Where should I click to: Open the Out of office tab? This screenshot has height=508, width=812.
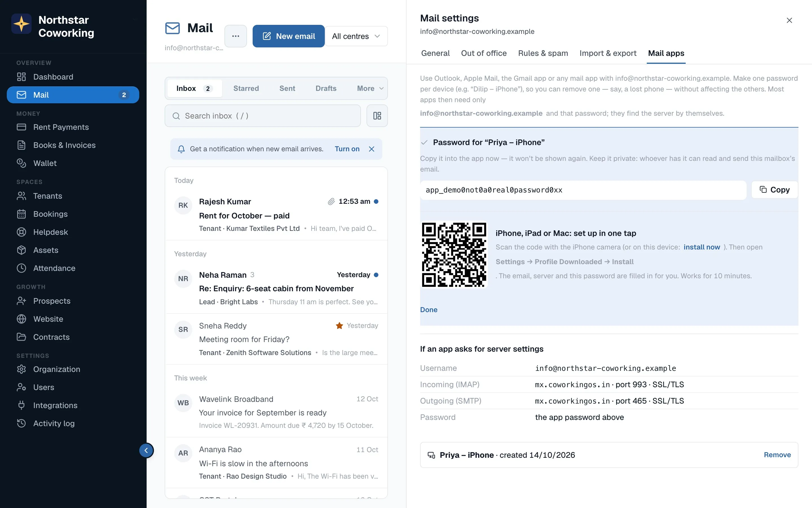pyautogui.click(x=484, y=53)
